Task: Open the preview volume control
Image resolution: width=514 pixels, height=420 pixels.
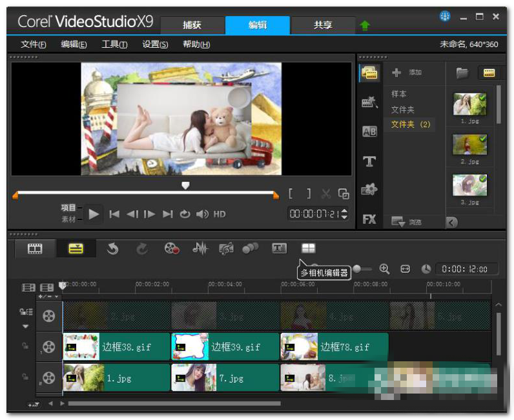Action: tap(202, 214)
